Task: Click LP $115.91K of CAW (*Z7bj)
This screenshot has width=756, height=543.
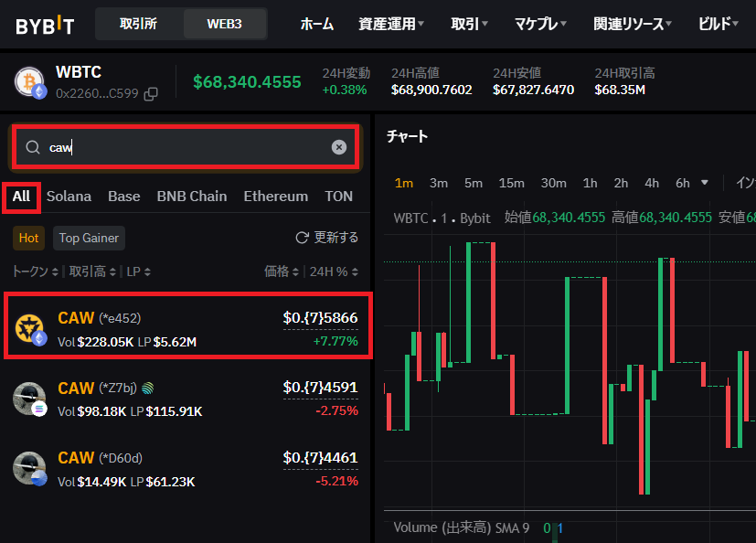Action: point(166,412)
